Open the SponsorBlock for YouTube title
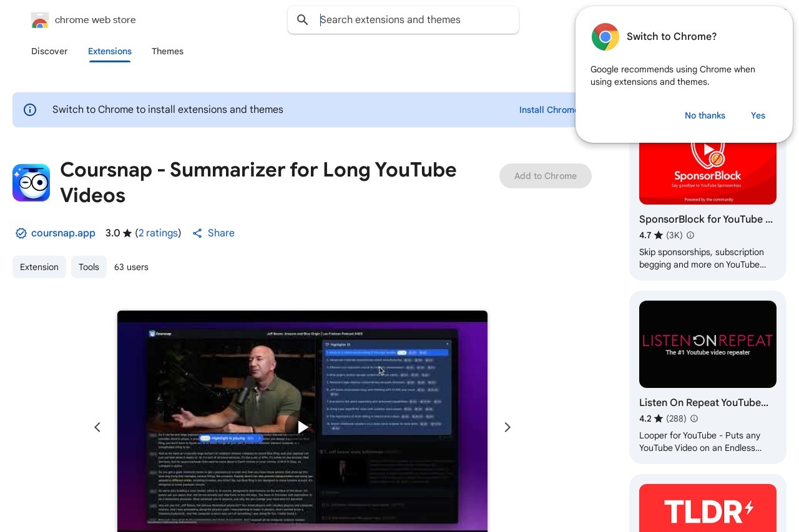The height and width of the screenshot is (532, 799). [706, 220]
